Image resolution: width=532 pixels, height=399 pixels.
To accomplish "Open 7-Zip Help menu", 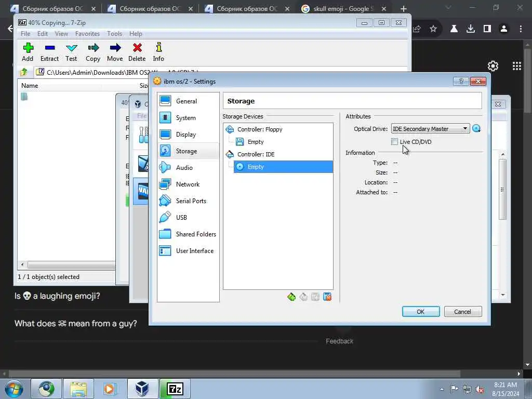I will point(136,34).
